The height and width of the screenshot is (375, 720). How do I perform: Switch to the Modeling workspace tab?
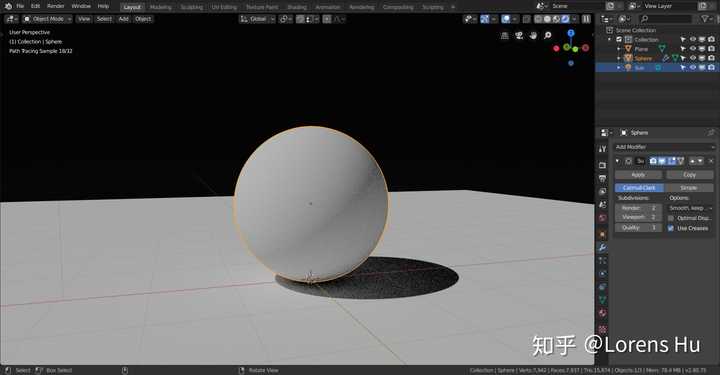click(x=161, y=7)
